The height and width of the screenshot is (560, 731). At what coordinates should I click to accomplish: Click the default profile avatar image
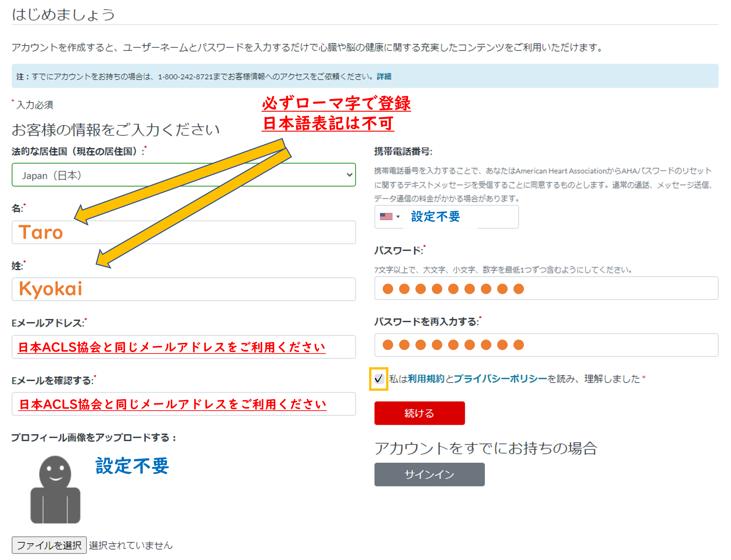coord(55,489)
